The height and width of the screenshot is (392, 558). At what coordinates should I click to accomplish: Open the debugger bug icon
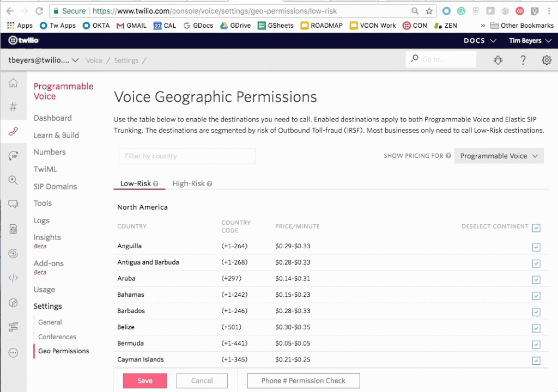click(498, 60)
